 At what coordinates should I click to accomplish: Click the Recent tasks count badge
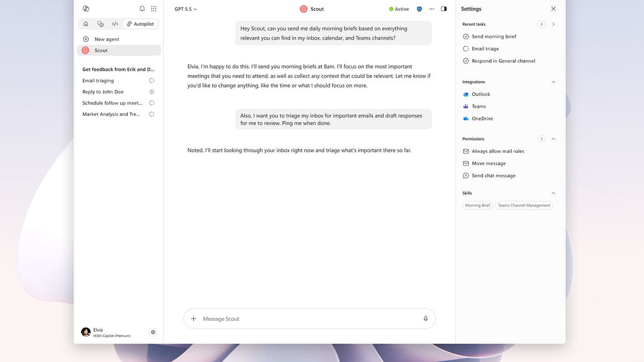pos(541,24)
